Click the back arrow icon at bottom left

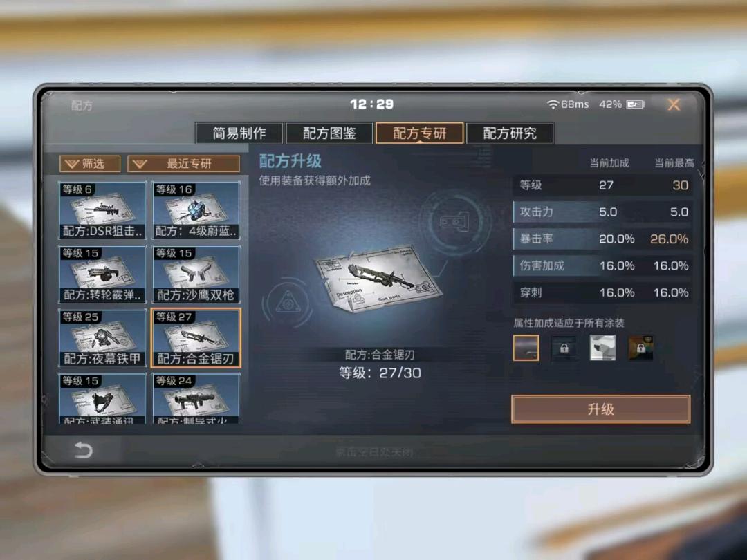point(84,449)
